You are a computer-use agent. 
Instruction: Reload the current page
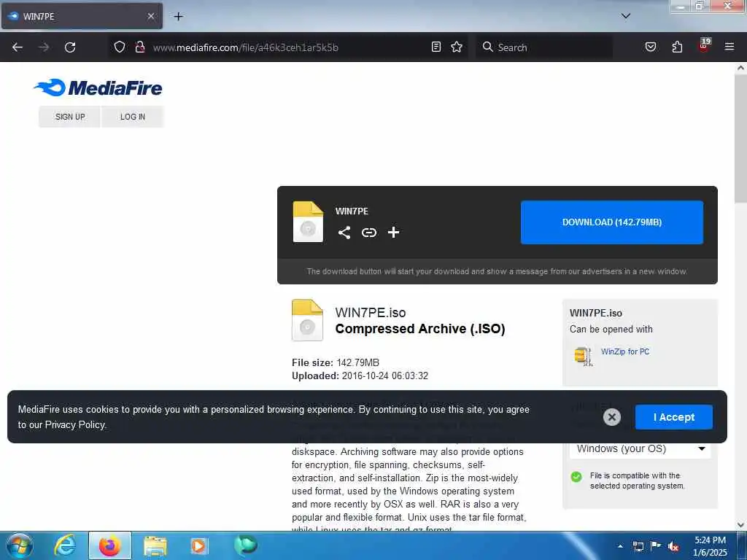pyautogui.click(x=70, y=47)
